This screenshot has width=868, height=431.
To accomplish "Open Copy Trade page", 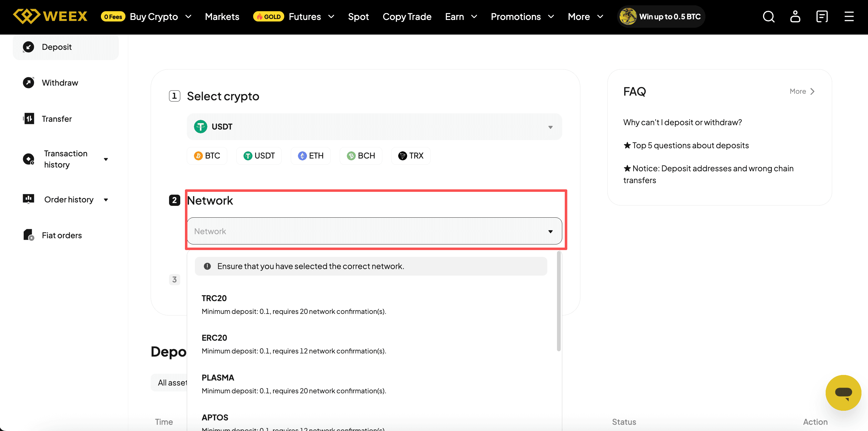I will (x=407, y=17).
